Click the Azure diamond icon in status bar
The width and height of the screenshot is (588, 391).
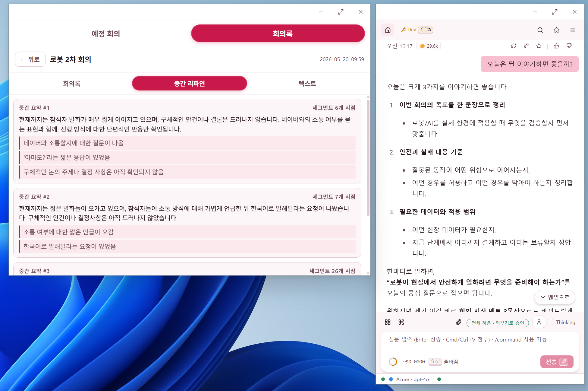pyautogui.click(x=391, y=379)
